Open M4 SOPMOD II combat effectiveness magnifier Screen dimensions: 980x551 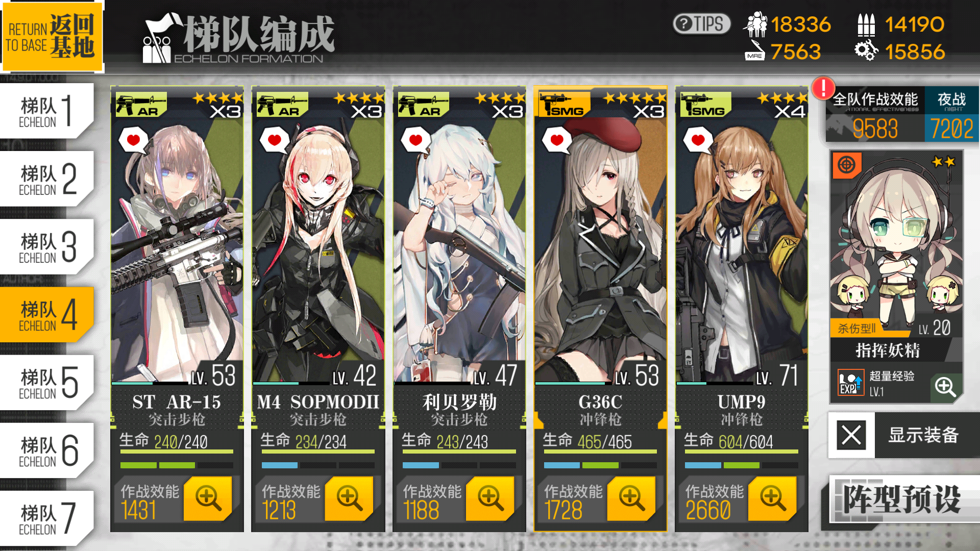click(349, 498)
